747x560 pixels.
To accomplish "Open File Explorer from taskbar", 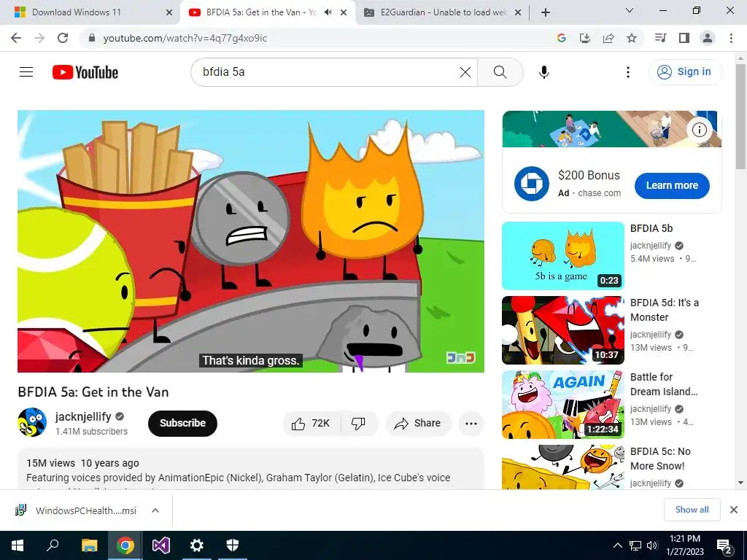I will tap(89, 545).
